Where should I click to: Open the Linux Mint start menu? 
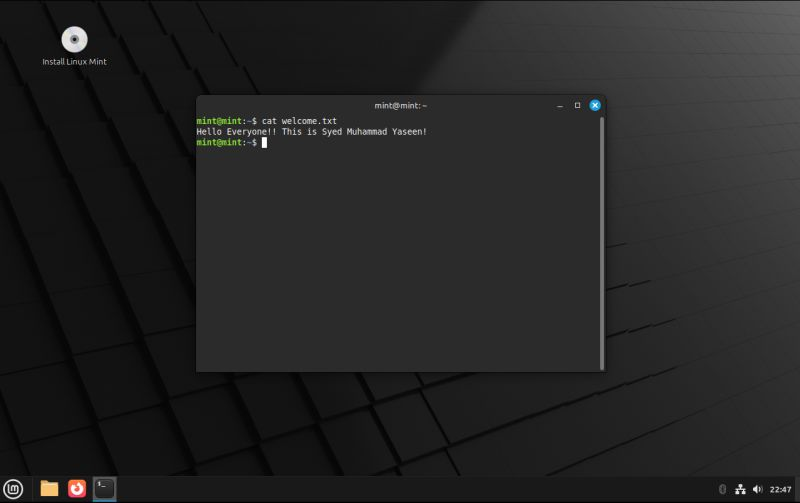tap(13, 489)
